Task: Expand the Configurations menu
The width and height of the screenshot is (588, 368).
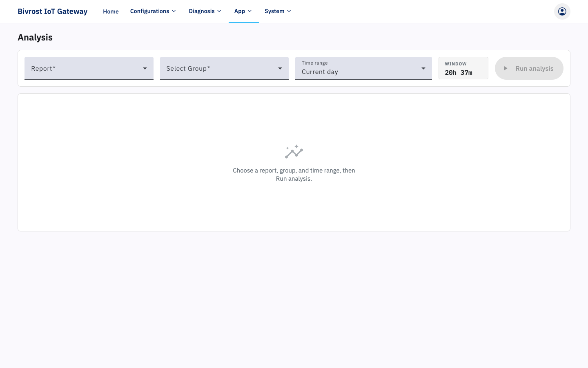Action: click(153, 11)
